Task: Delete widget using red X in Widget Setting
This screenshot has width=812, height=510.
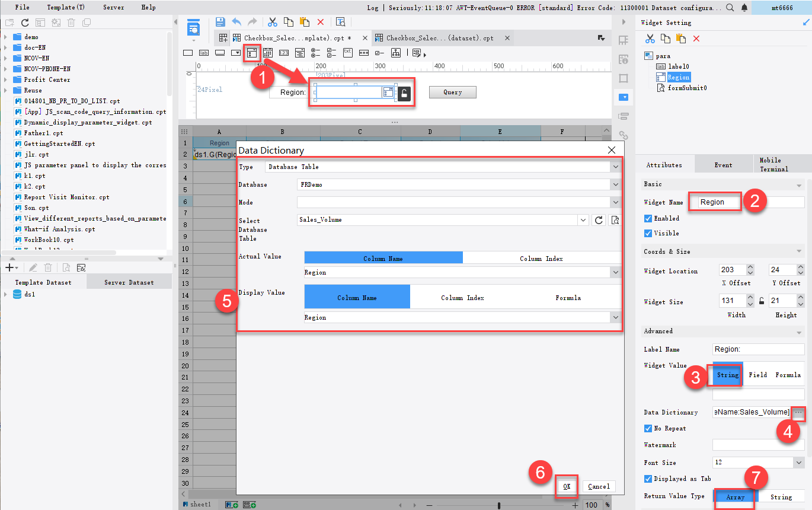Action: 695,38
